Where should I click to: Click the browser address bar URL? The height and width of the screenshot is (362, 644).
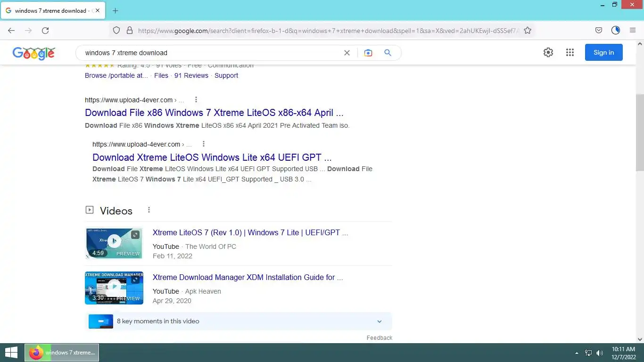329,31
